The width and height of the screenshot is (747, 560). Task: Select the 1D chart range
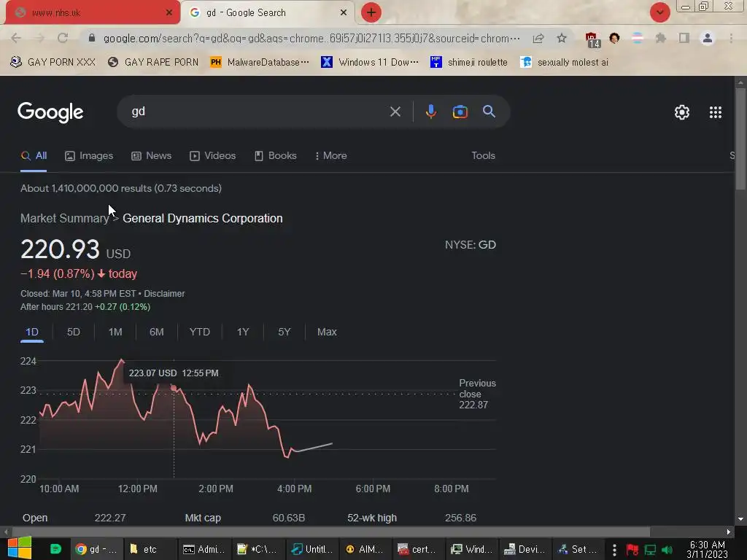point(32,332)
